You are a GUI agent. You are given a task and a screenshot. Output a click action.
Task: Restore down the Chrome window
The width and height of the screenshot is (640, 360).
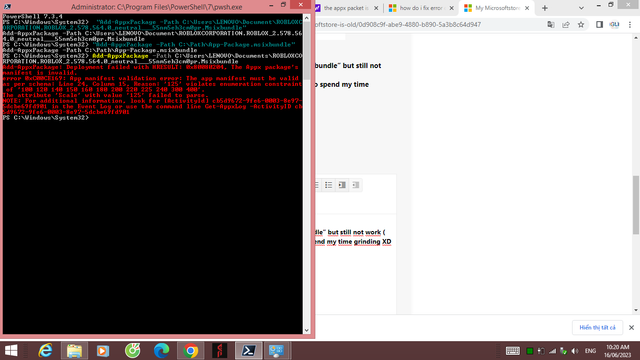(611, 5)
